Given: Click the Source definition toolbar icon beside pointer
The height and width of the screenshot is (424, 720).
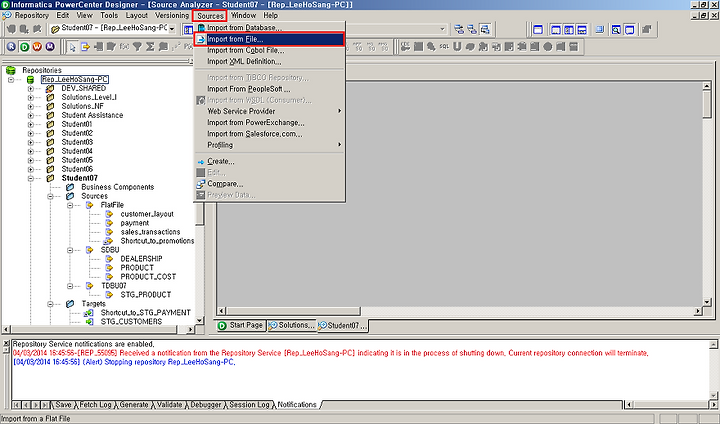Looking at the screenshot, I should pos(85,47).
